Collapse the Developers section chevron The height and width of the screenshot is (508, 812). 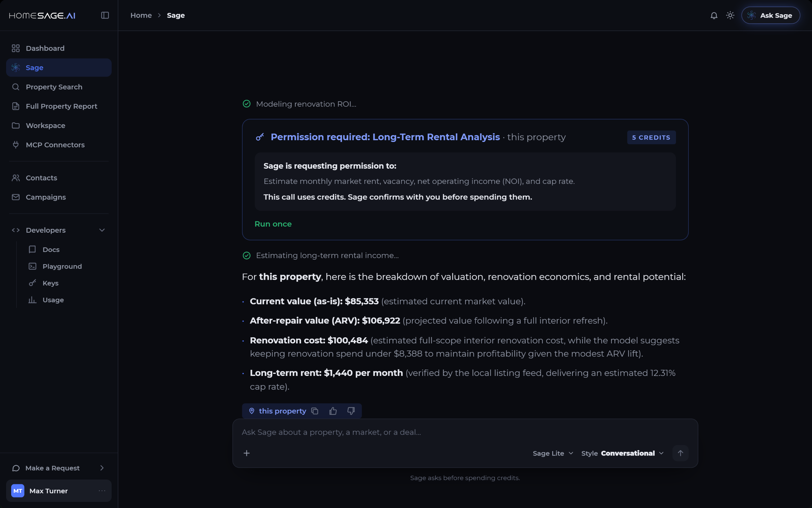102,230
